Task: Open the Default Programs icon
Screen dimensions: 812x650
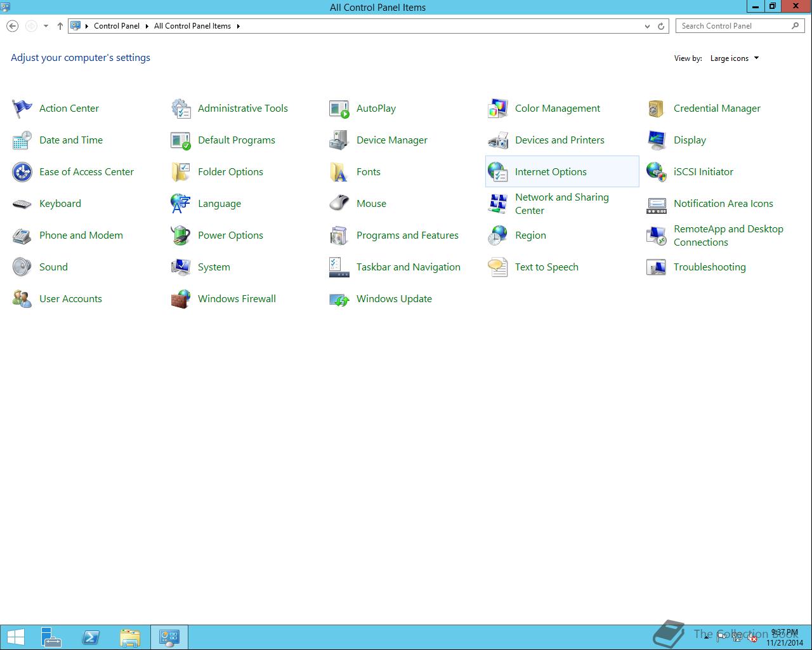Action: pos(181,140)
